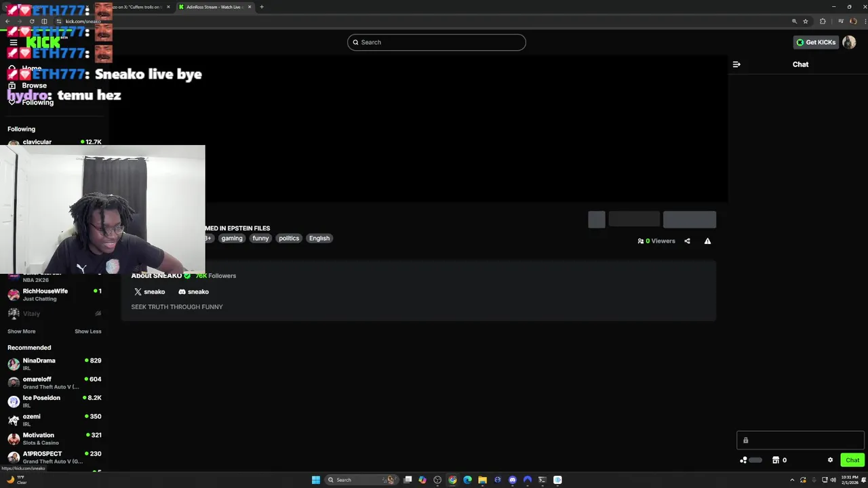Open clavicular followed channel
This screenshot has width=868, height=488.
pyautogui.click(x=54, y=142)
